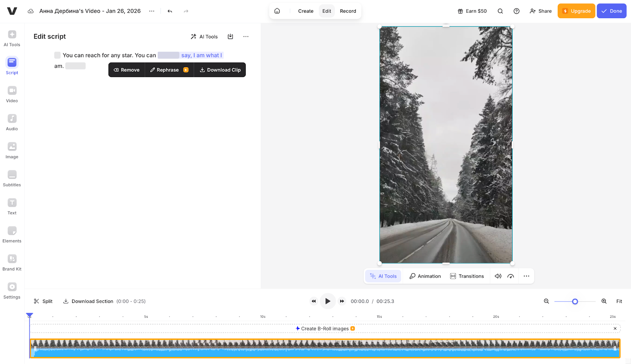Tick the checkbox before 'You can reach'

(58, 55)
